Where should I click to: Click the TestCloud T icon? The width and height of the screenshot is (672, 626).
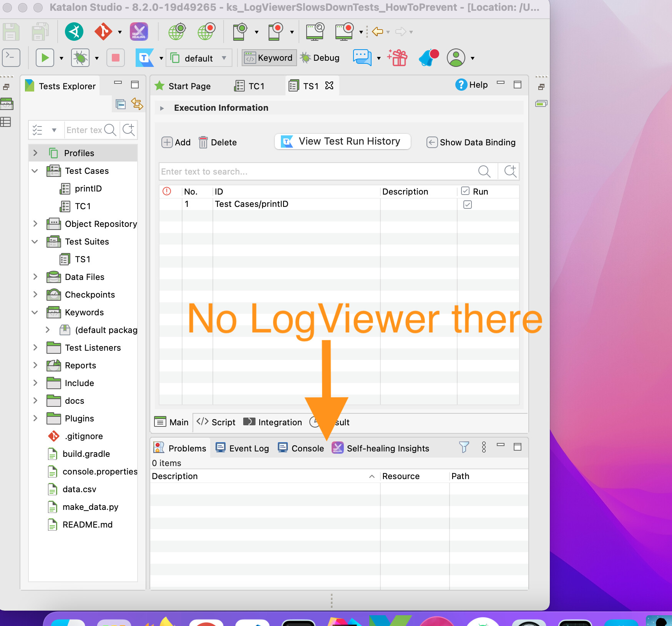click(145, 58)
